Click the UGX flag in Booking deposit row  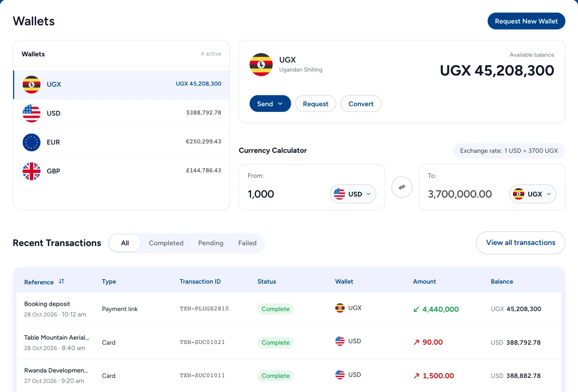(x=340, y=308)
